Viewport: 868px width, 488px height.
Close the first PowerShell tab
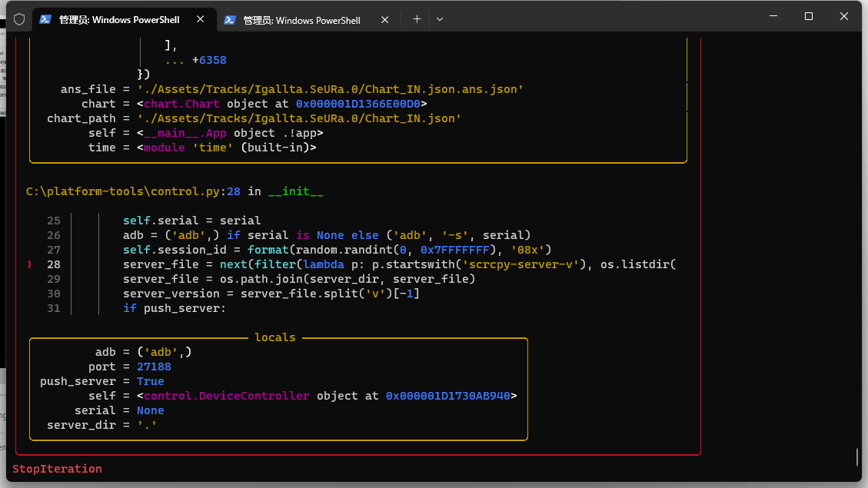[x=201, y=19]
